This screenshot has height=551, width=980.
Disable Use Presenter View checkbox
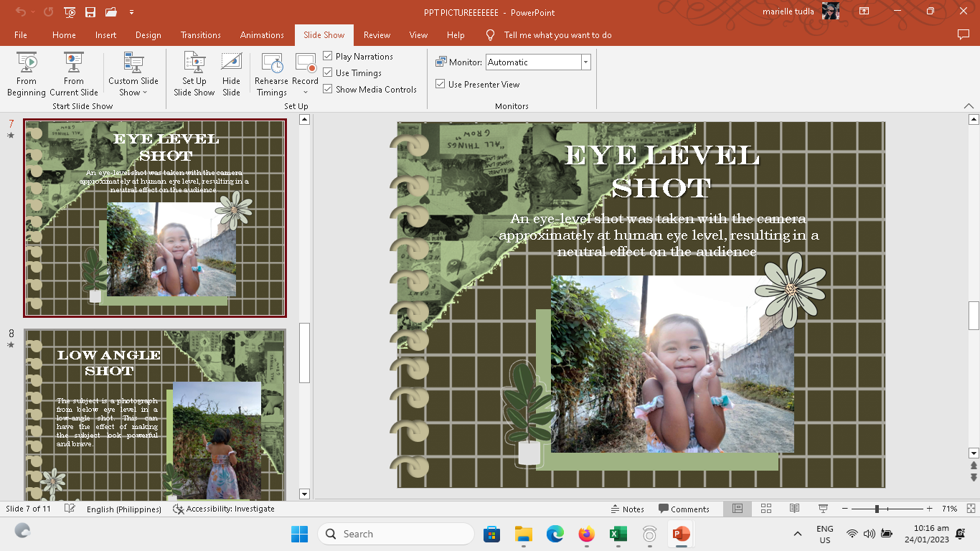(440, 84)
